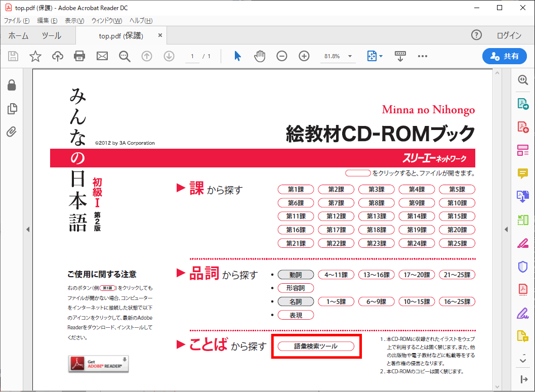
Task: Open the Fill & Sign pen tool
Action: pos(523,313)
